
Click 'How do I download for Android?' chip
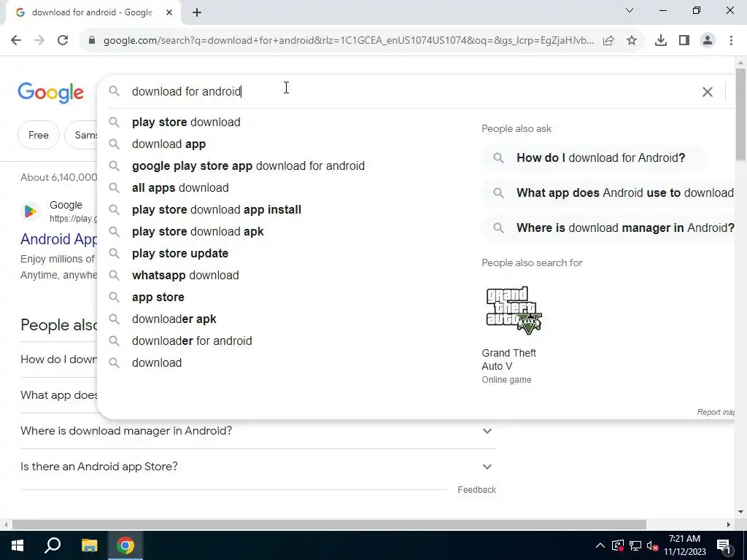point(594,158)
